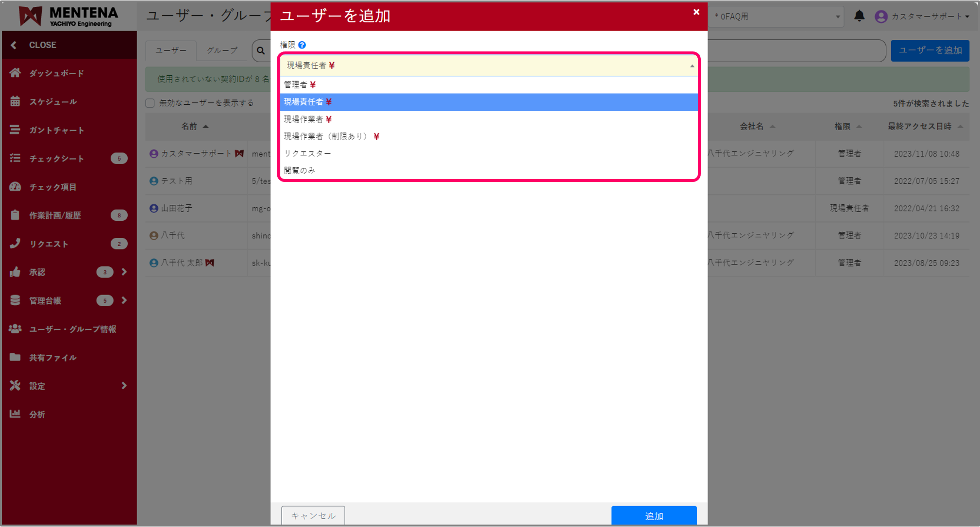Click キャンセル to dismiss the dialog
The width and height of the screenshot is (980, 527).
pyautogui.click(x=313, y=515)
